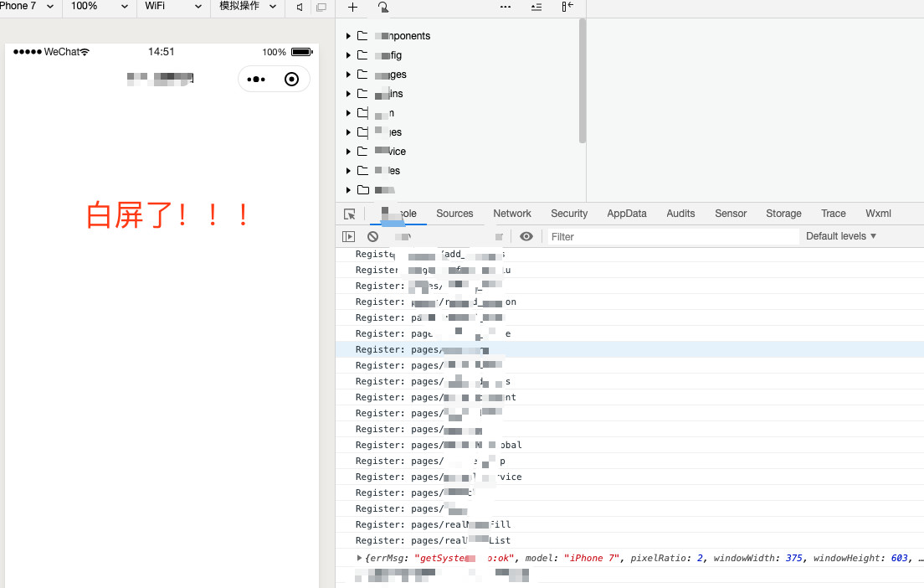Click the element inspector picker icon

pyautogui.click(x=350, y=214)
